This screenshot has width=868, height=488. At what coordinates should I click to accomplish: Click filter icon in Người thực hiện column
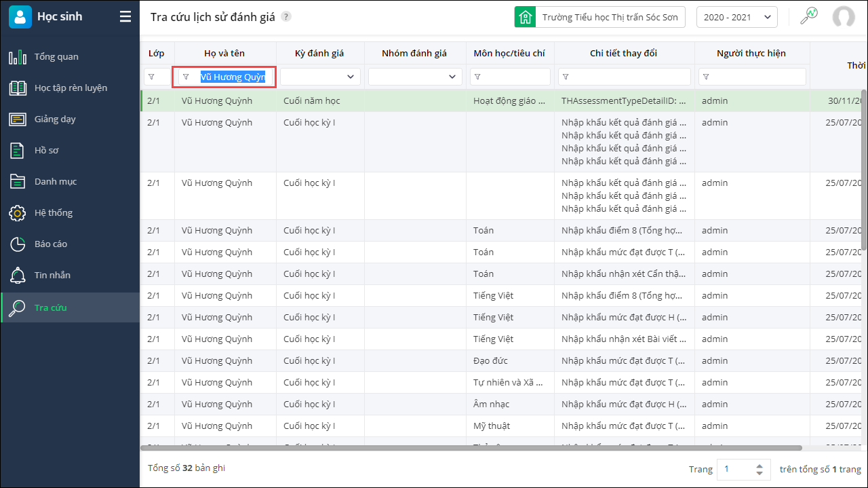(x=706, y=77)
